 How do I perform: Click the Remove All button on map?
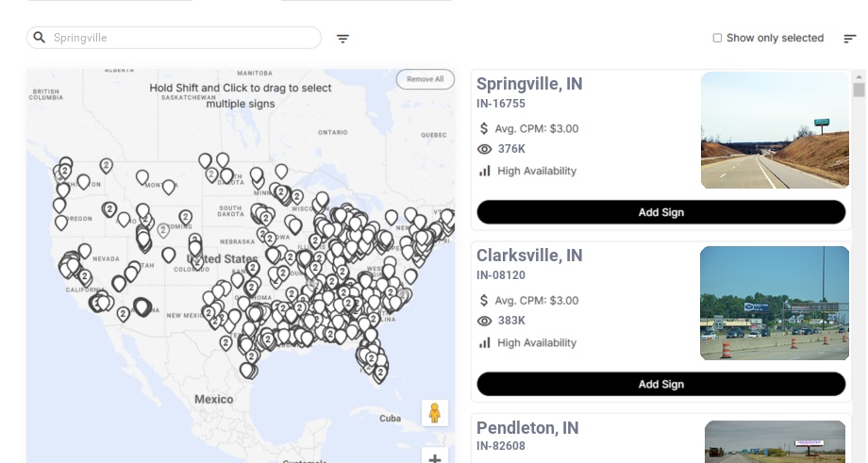click(x=425, y=79)
